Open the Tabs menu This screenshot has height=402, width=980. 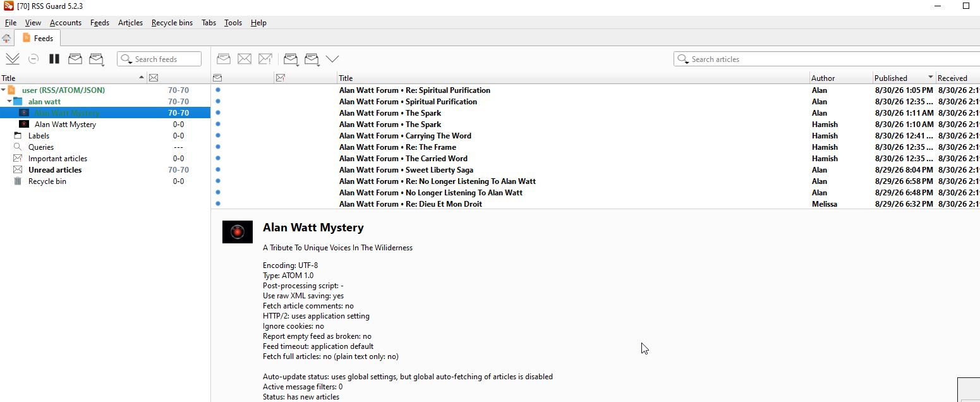[209, 22]
